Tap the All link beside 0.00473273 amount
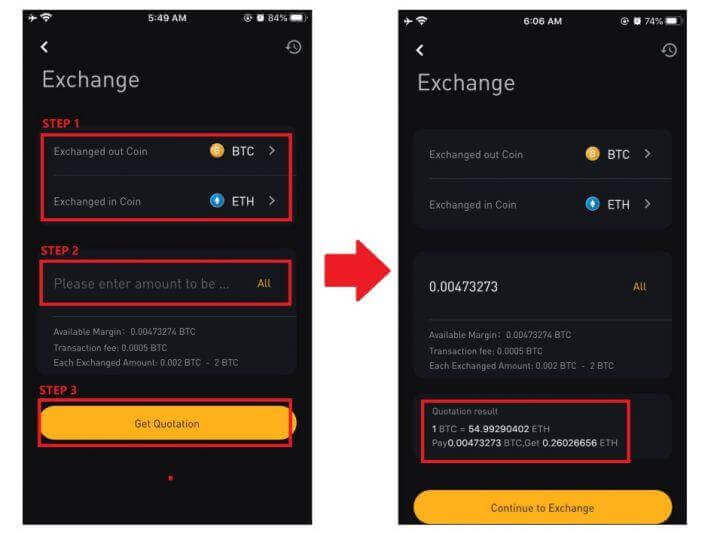 pyautogui.click(x=640, y=287)
